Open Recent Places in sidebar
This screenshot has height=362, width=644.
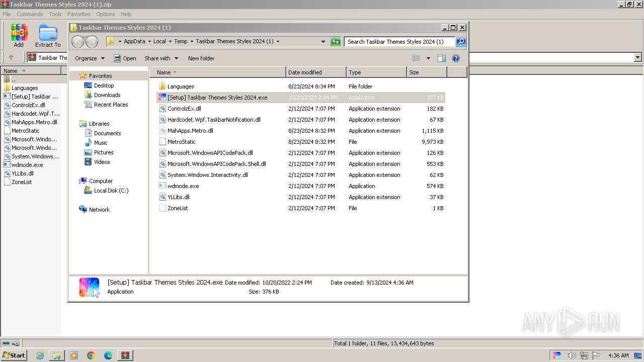click(111, 105)
